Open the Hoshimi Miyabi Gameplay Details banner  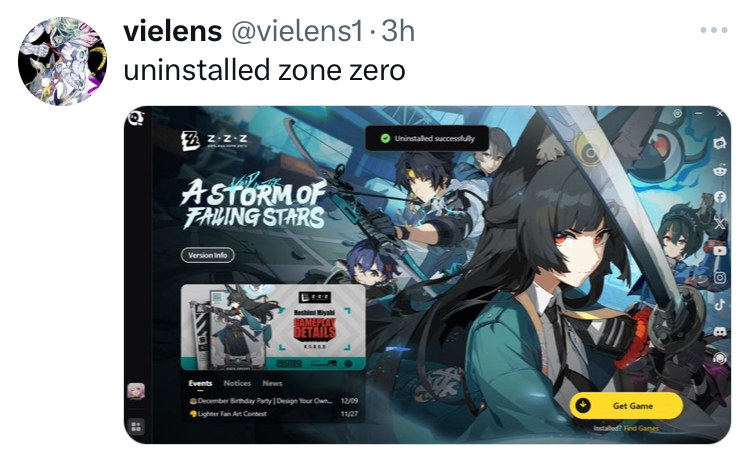[273, 328]
